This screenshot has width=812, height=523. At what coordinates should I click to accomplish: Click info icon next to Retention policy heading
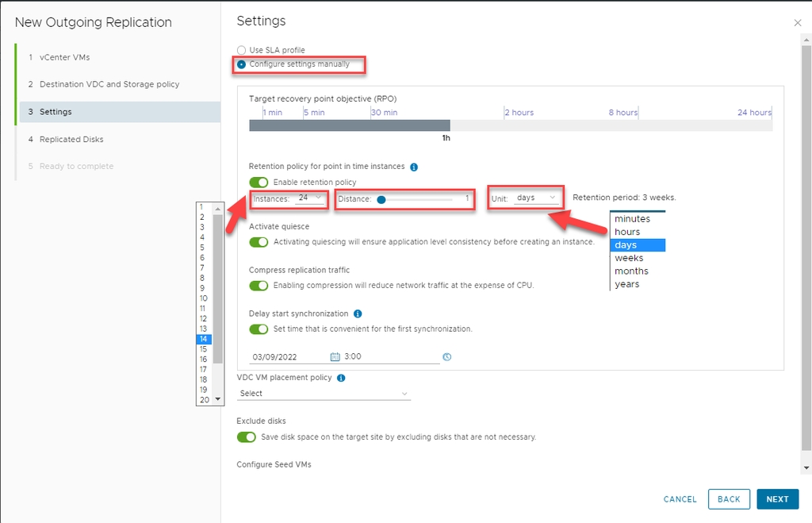(414, 167)
